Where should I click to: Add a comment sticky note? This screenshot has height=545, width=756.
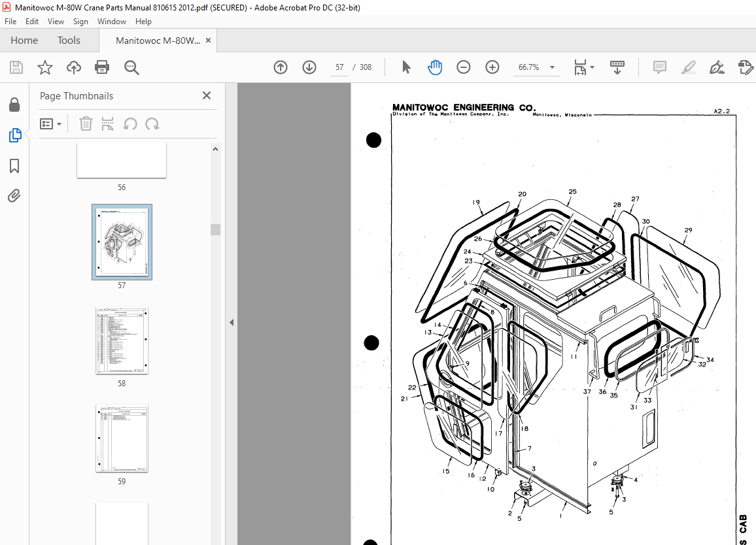(660, 67)
